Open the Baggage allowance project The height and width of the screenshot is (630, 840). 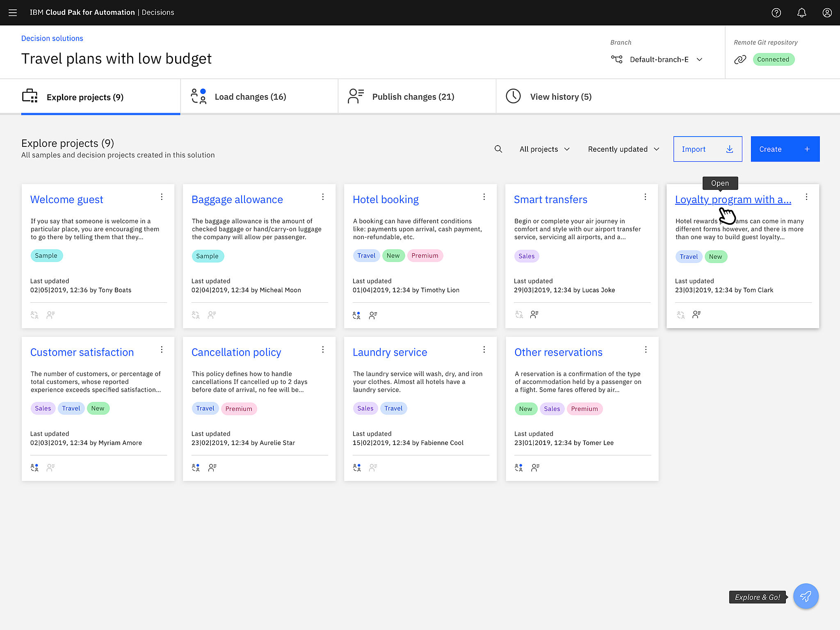coord(237,199)
